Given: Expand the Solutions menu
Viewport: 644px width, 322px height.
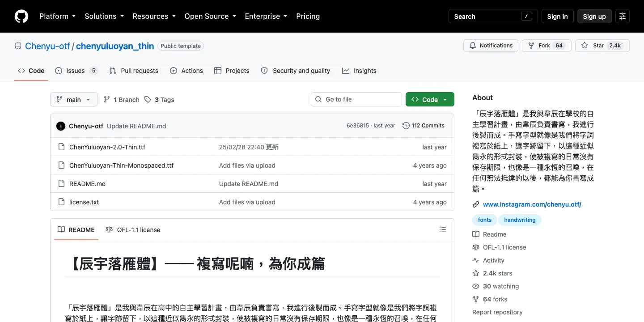Looking at the screenshot, I should coord(104,16).
